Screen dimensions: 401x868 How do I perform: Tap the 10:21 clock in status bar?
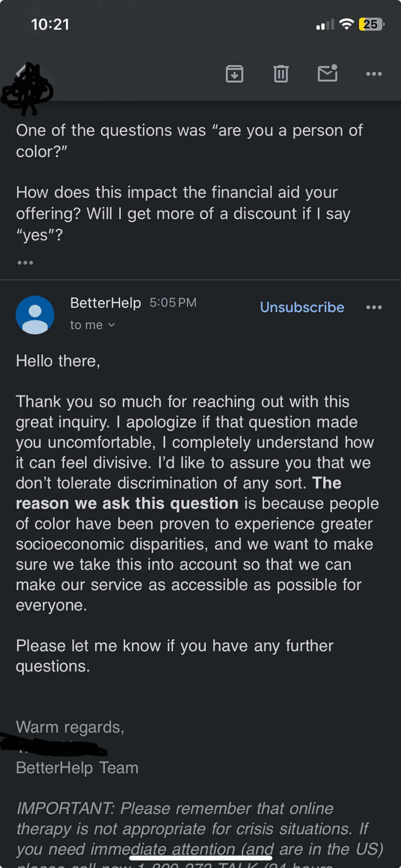pos(50,24)
